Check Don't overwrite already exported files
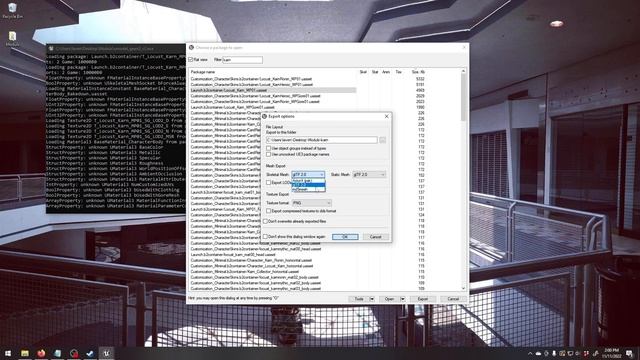 click(x=266, y=221)
